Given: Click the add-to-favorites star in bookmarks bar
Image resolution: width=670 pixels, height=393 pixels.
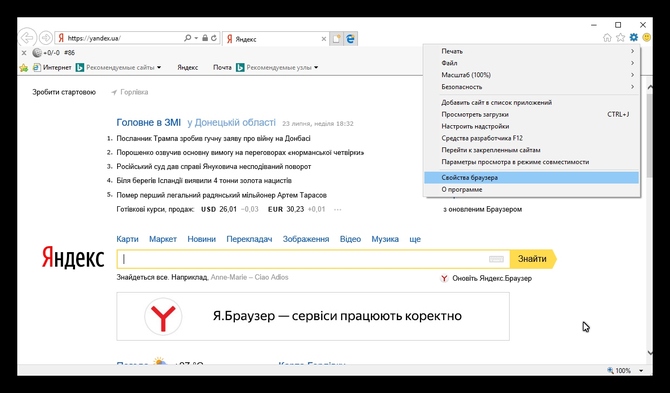Looking at the screenshot, I should (x=24, y=67).
